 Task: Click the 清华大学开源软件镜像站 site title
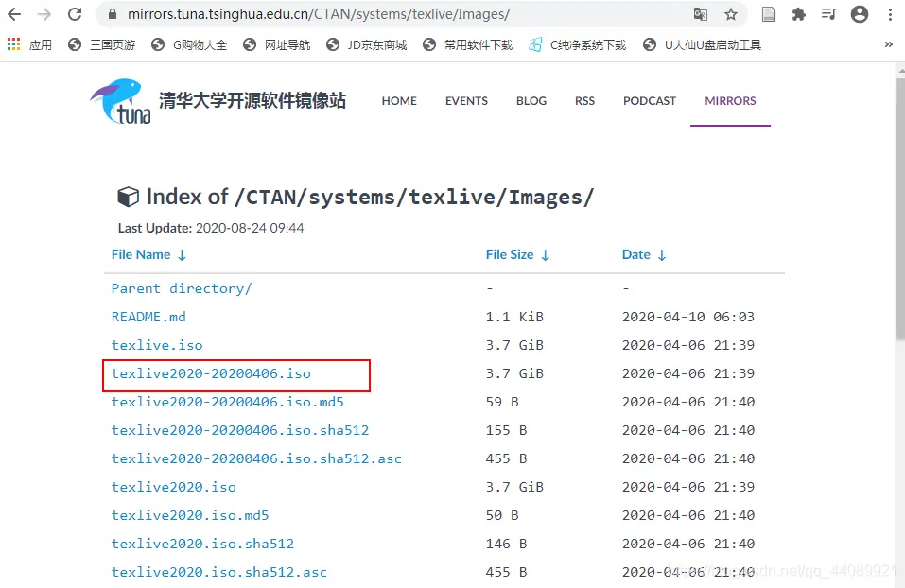click(x=252, y=100)
